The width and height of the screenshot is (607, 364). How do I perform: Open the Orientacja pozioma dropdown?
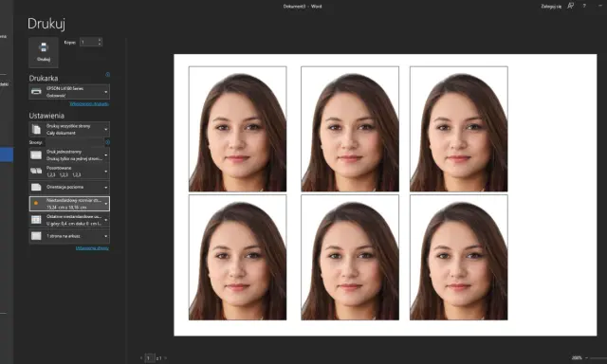tap(69, 188)
